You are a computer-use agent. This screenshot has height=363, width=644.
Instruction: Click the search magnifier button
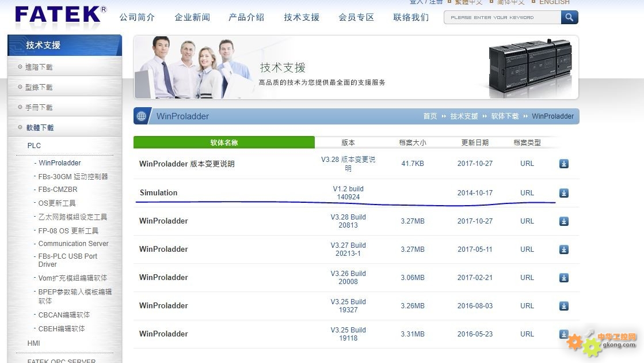pyautogui.click(x=569, y=17)
